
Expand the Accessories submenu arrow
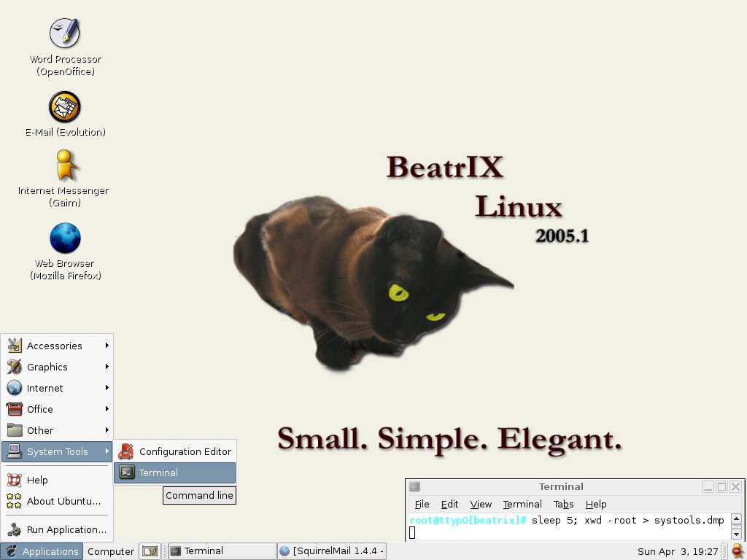tap(107, 345)
